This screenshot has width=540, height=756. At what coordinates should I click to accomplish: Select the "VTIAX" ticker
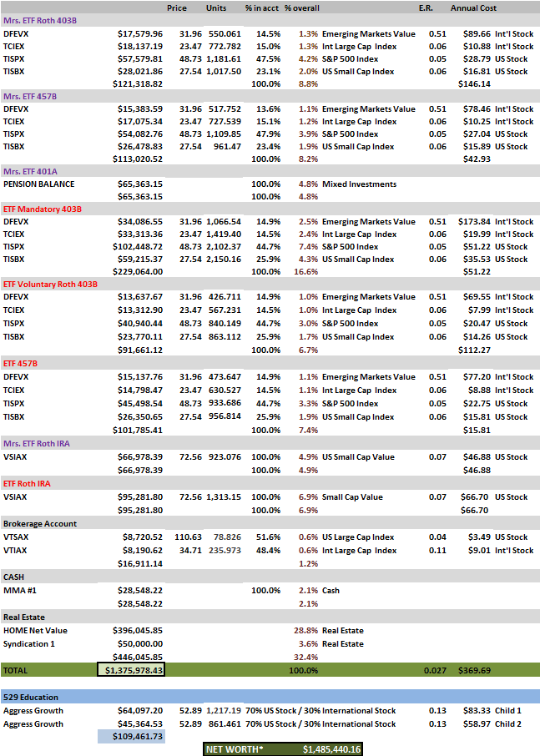pyautogui.click(x=15, y=550)
